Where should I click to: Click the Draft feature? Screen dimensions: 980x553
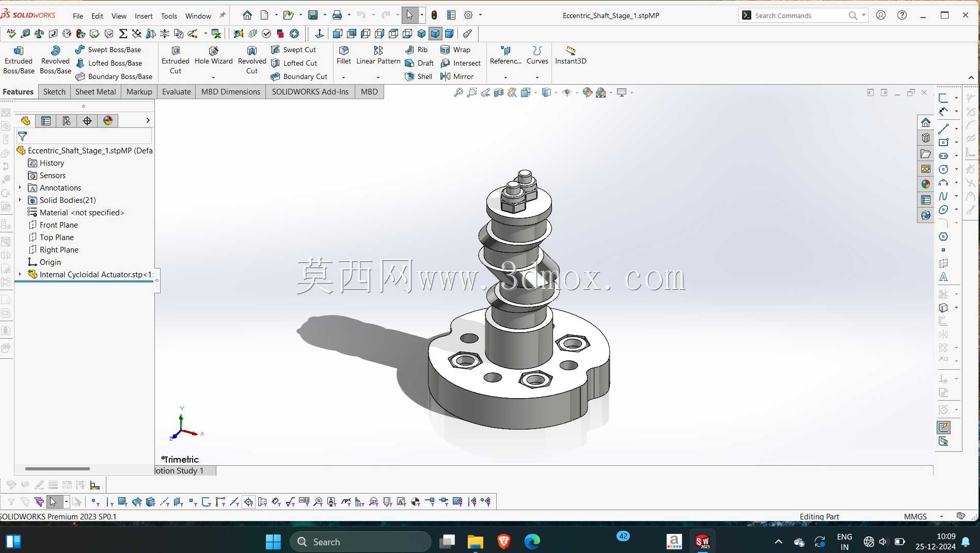tap(419, 63)
